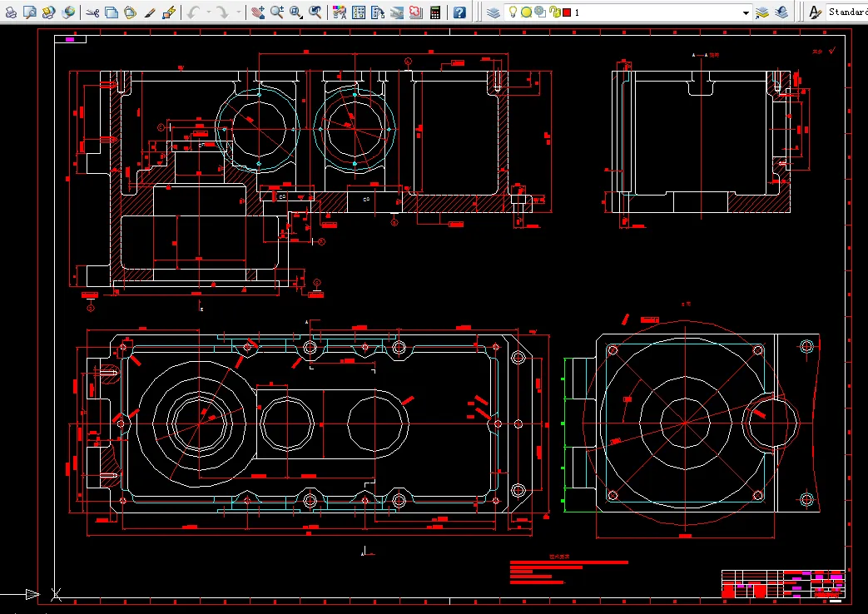Click the 3D DWF globe icon

click(x=68, y=12)
